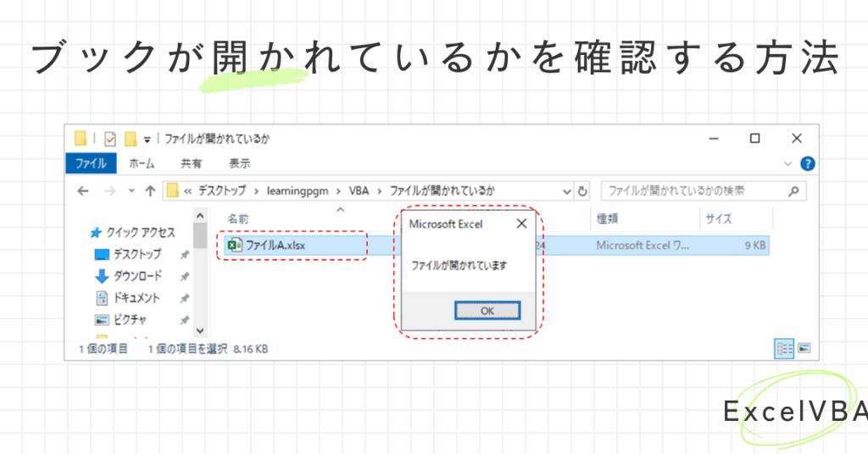
Task: Click the New Folder icon in quick access toolbar
Action: 131,139
